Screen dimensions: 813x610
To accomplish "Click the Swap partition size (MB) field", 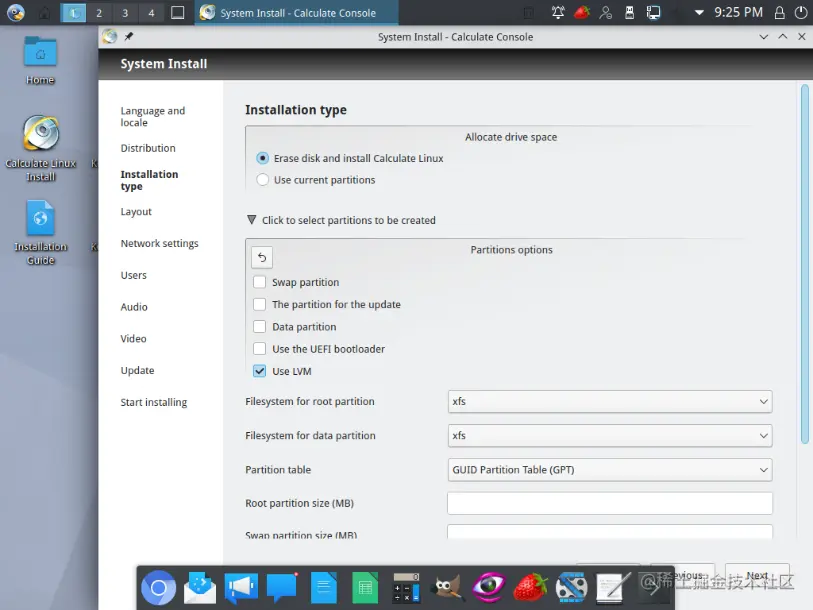I will click(610, 531).
